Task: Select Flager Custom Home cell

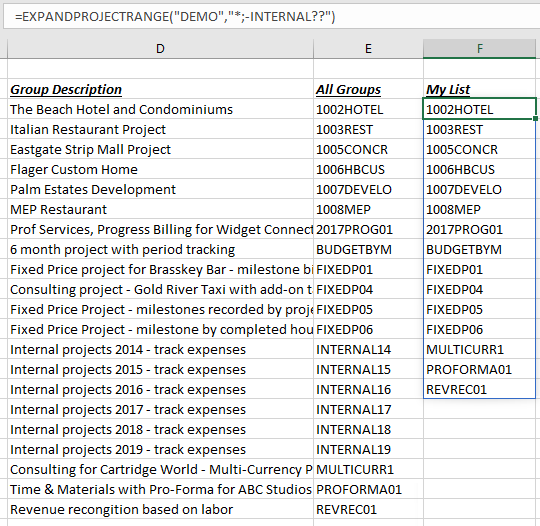Action: 160,169
